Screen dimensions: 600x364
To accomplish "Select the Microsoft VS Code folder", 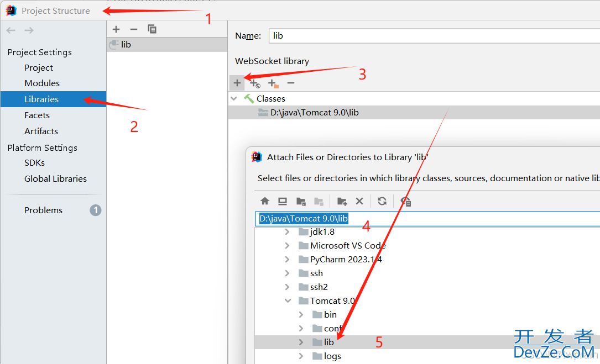I will click(x=348, y=245).
